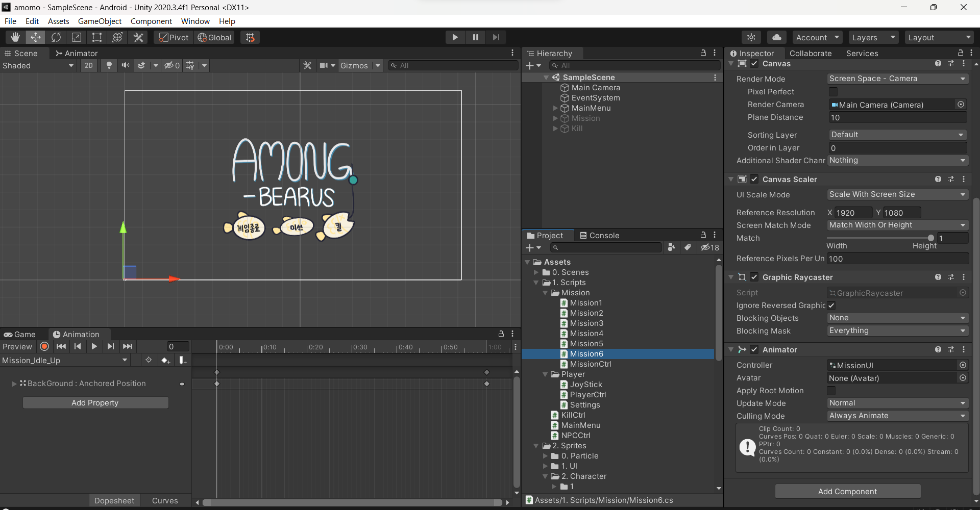
Task: Select the Rect tool
Action: [97, 37]
